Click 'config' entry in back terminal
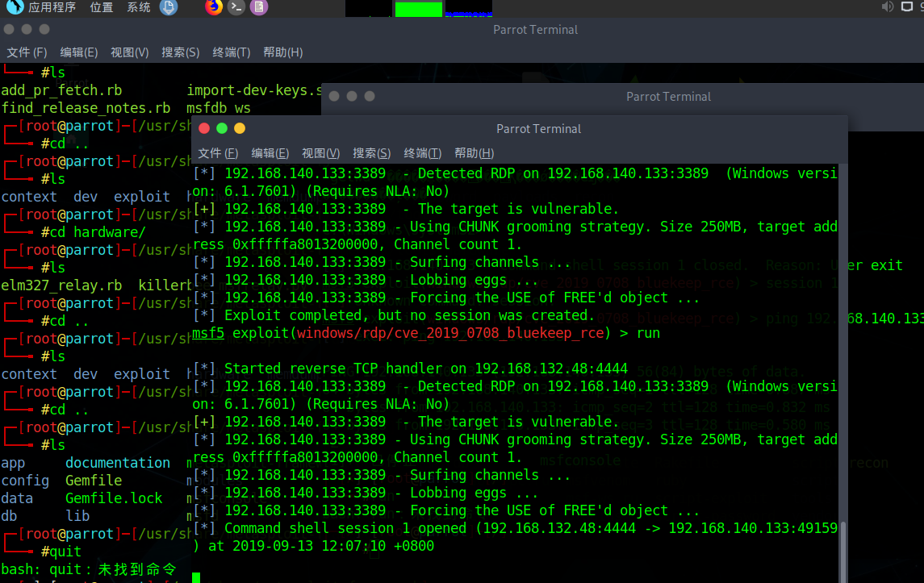 pos(25,481)
